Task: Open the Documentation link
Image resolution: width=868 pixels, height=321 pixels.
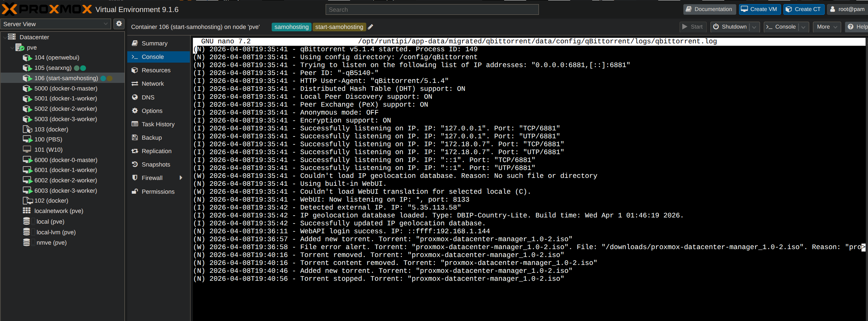Action: [709, 9]
